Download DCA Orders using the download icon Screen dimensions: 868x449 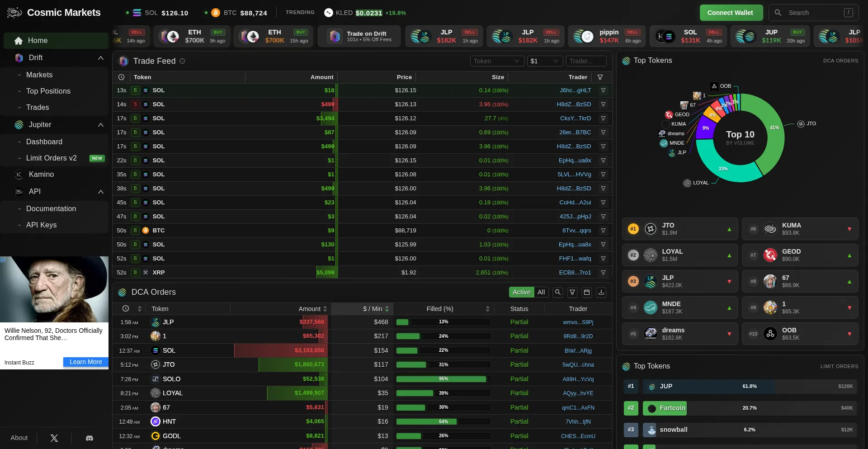(x=601, y=292)
